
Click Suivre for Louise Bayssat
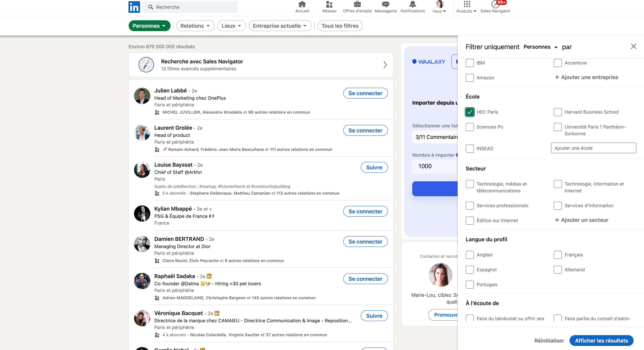374,167
